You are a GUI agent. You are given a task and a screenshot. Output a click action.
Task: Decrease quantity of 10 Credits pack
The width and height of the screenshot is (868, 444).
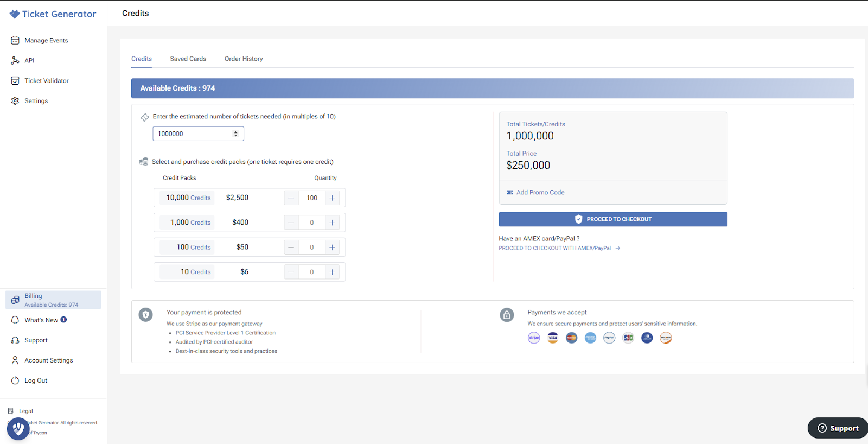tap(291, 272)
